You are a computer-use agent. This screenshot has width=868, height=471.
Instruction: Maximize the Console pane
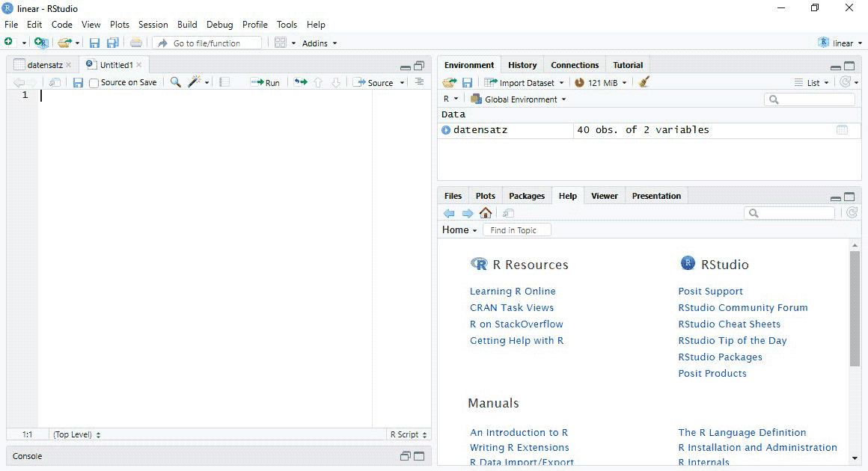(x=419, y=456)
